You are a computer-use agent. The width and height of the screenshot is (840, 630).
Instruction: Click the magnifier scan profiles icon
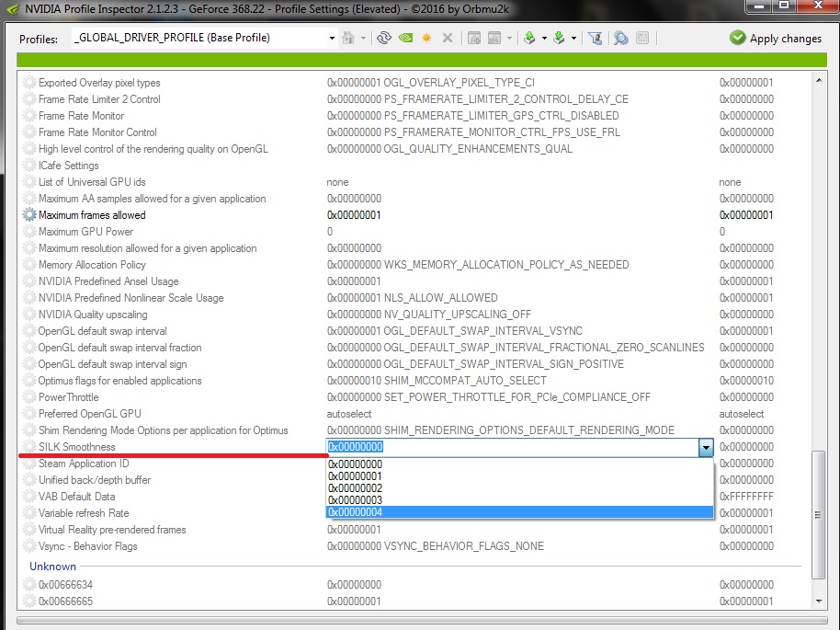(621, 38)
